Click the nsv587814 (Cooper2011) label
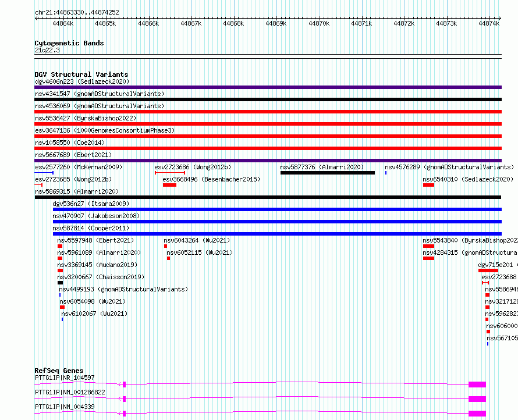 pyautogui.click(x=91, y=228)
